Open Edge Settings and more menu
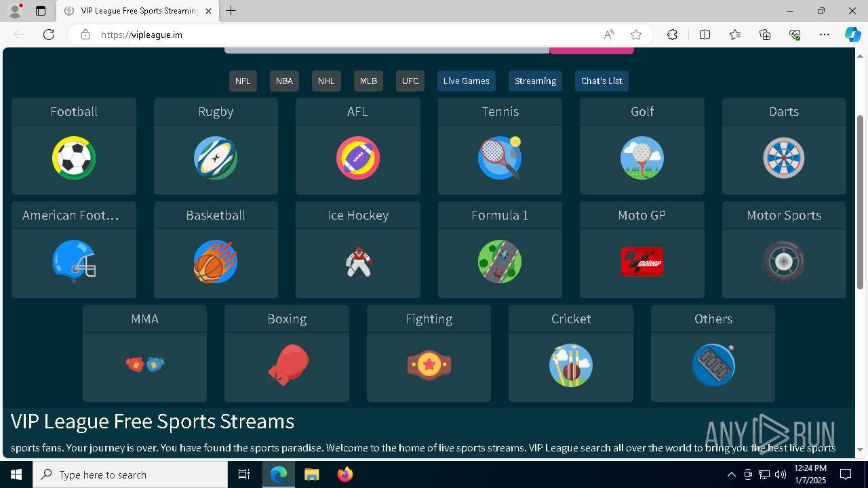The width and height of the screenshot is (868, 488). point(825,35)
